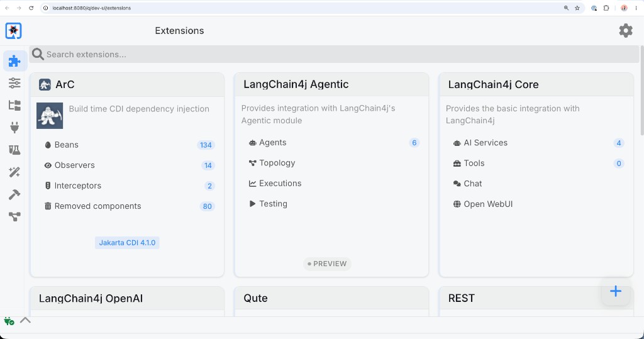The height and width of the screenshot is (339, 644).
Task: Open the Removed components page
Action: coord(97,206)
